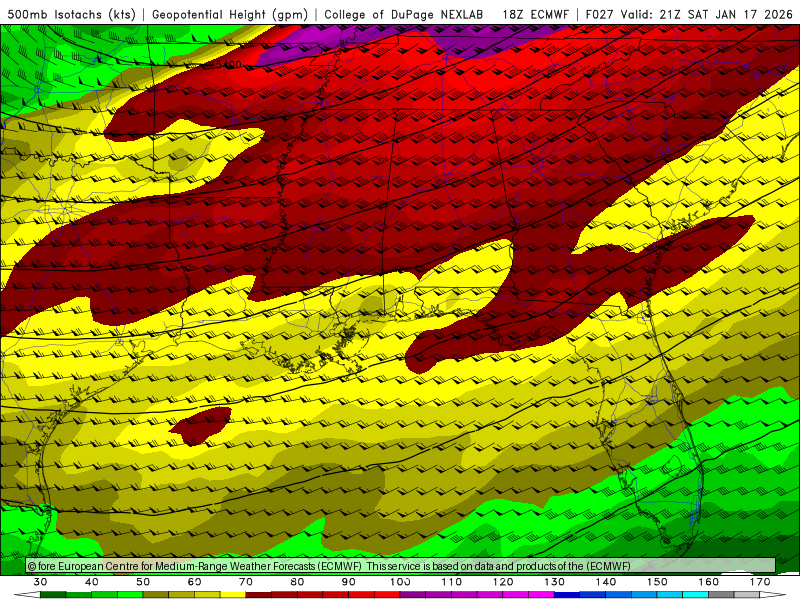The image size is (800, 600).
Task: Click the '18Z ECMWF' model run label
Action: [x=535, y=14]
